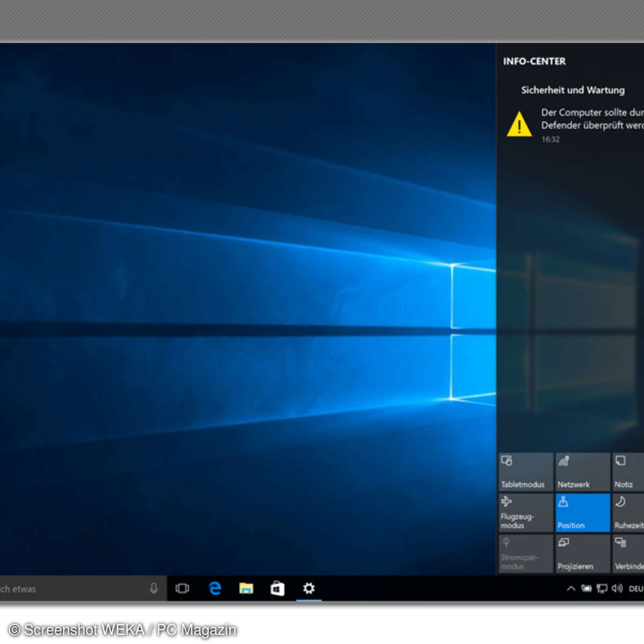Image resolution: width=644 pixels, height=644 pixels.
Task: Click the Cortana search input field
Action: click(70, 589)
